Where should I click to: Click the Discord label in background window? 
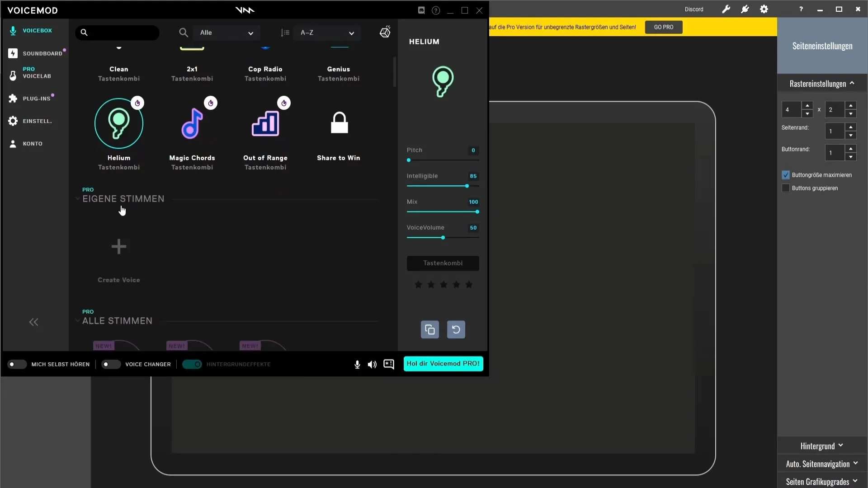[694, 9]
